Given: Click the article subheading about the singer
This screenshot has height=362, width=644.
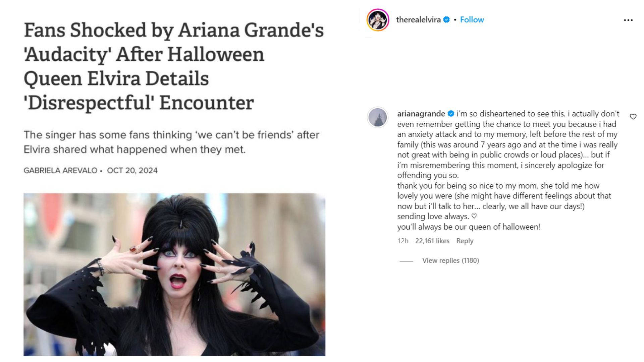Looking at the screenshot, I should (171, 142).
